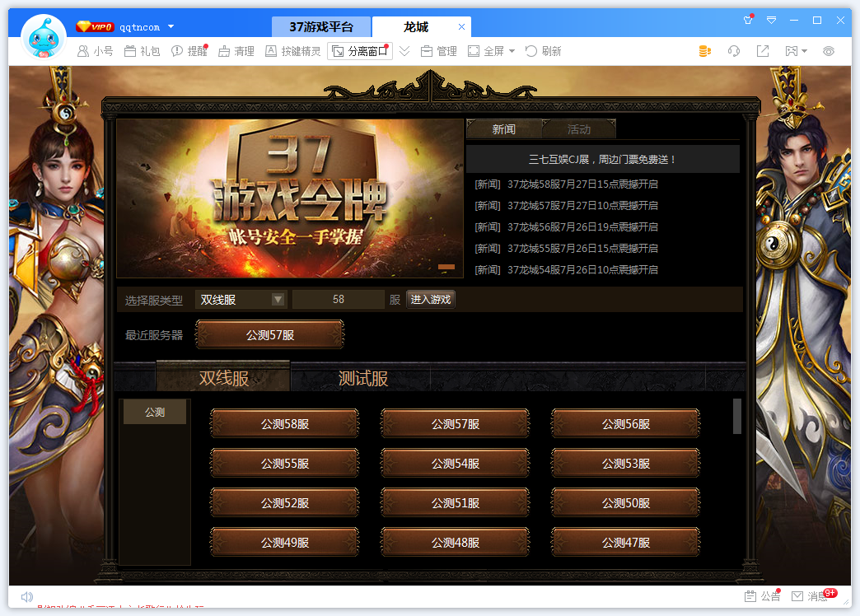
Task: Click the blue mascot avatar
Action: tap(44, 37)
